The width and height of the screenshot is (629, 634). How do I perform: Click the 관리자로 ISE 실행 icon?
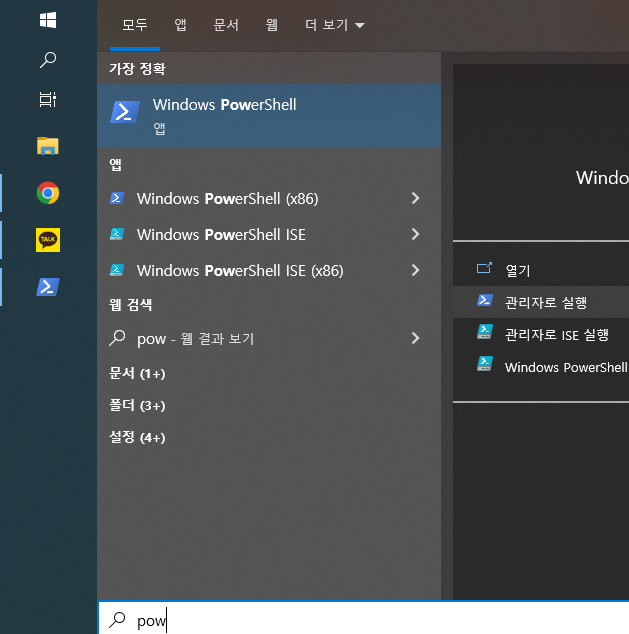[484, 332]
